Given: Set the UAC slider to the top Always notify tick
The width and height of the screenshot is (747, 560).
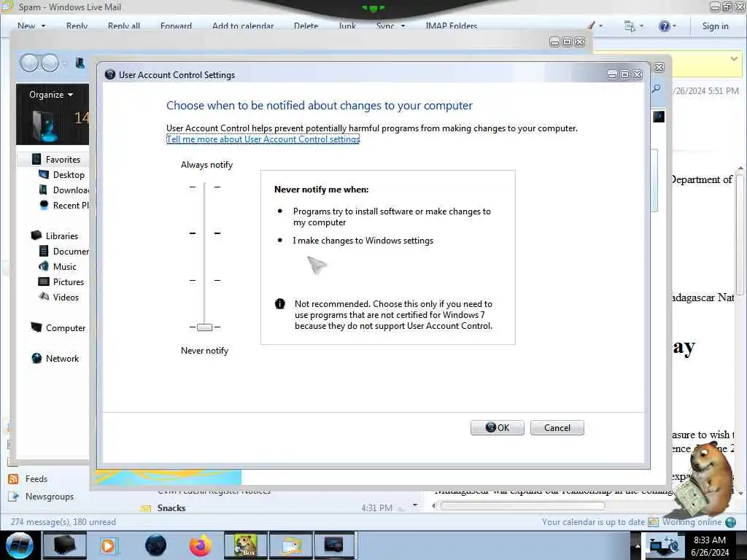Looking at the screenshot, I should tap(204, 187).
